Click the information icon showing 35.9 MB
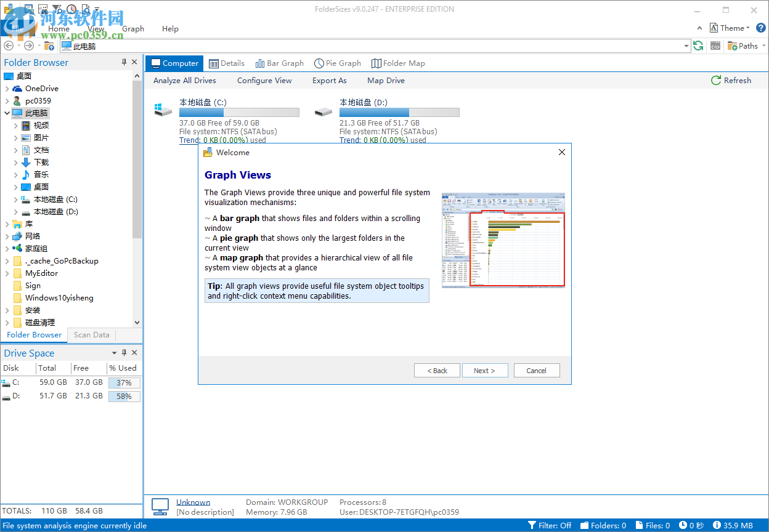This screenshot has height=532, width=769. pyautogui.click(x=718, y=525)
